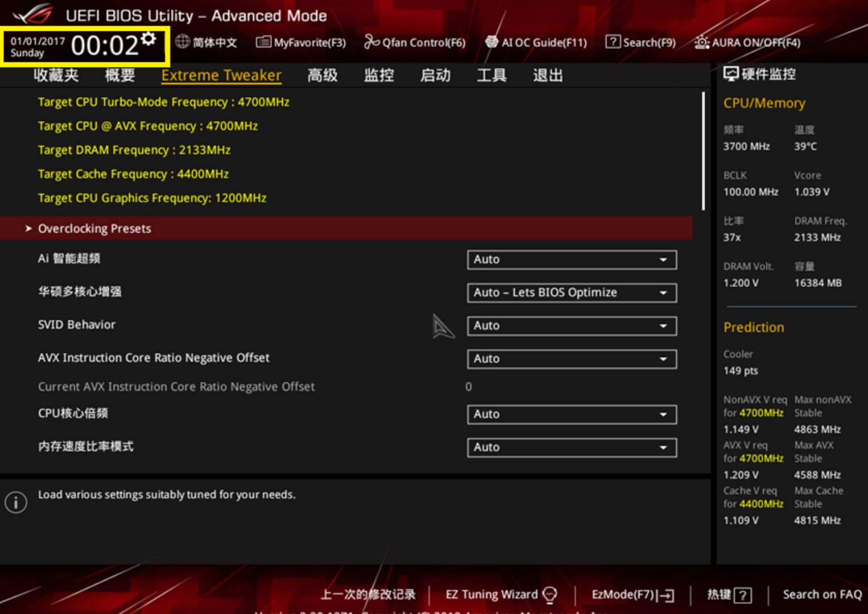Open Qfan Control fan icon
The image size is (868, 614).
[x=371, y=42]
